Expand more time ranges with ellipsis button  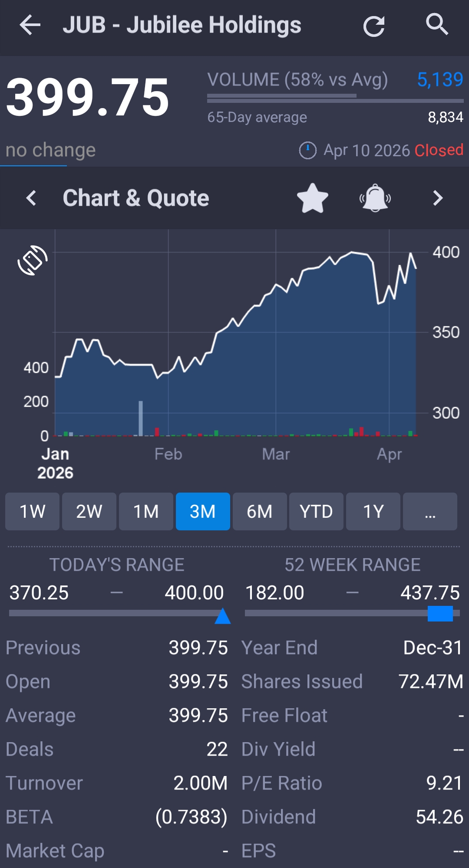pos(430,511)
